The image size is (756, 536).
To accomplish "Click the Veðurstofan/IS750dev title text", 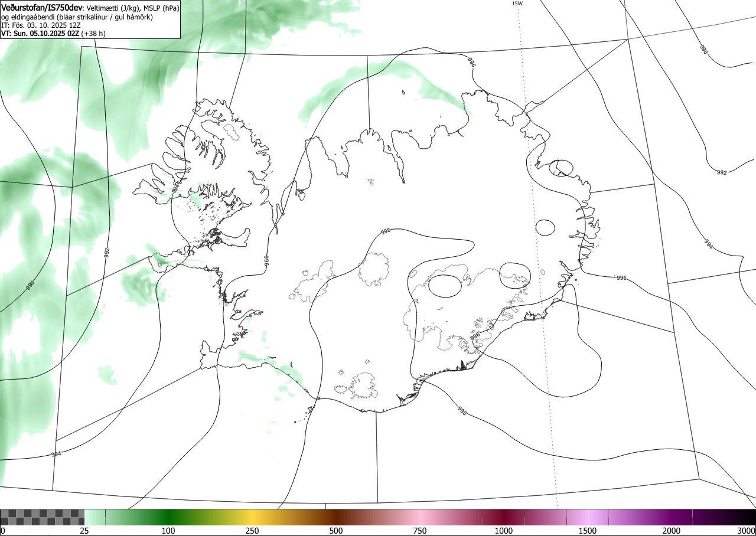I will [x=42, y=8].
